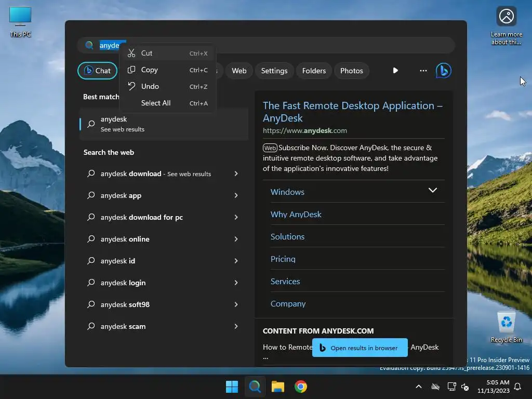The height and width of the screenshot is (399, 532).
Task: Search web for anydesk id
Action: 118,261
